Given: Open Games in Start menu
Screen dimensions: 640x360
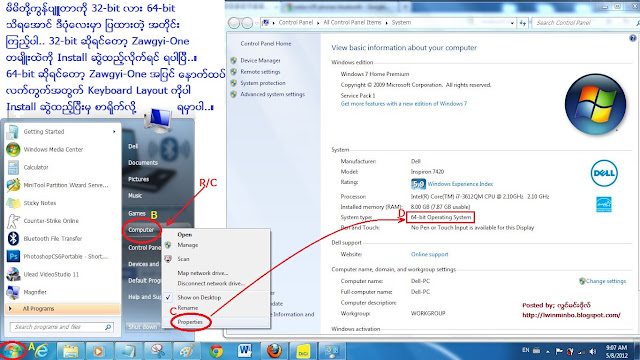Looking at the screenshot, I should (137, 213).
